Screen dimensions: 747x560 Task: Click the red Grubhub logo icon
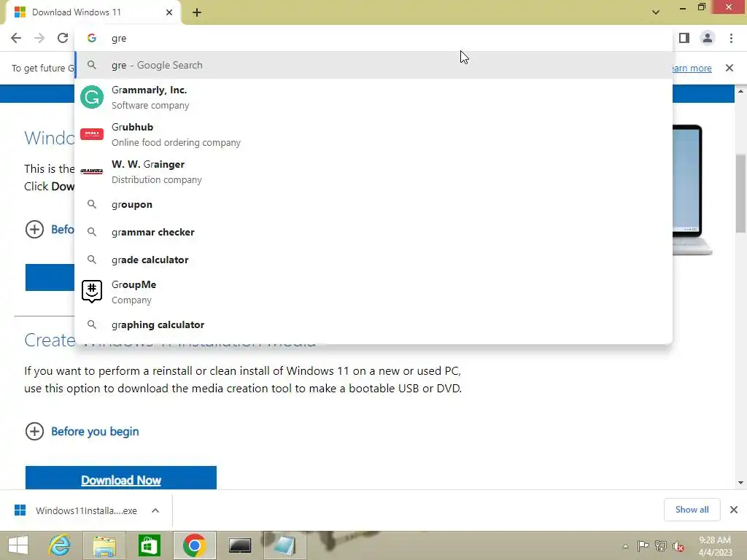(92, 134)
